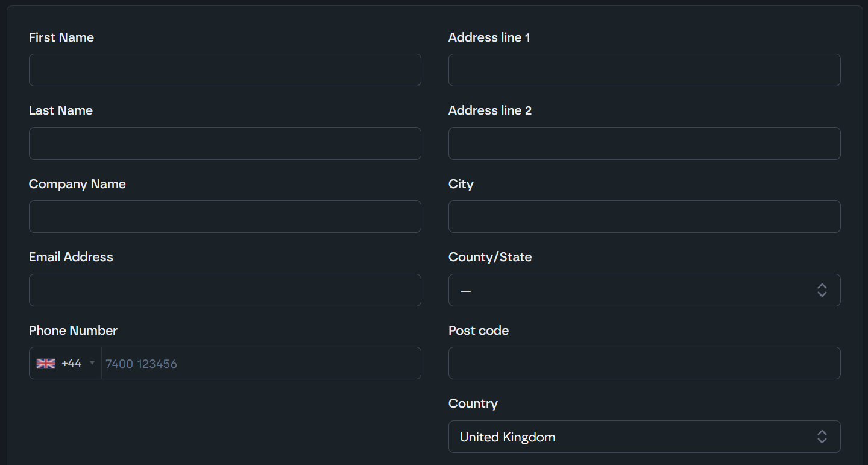Open the United Kingdom country dropdown
The height and width of the screenshot is (465, 868).
[633, 437]
